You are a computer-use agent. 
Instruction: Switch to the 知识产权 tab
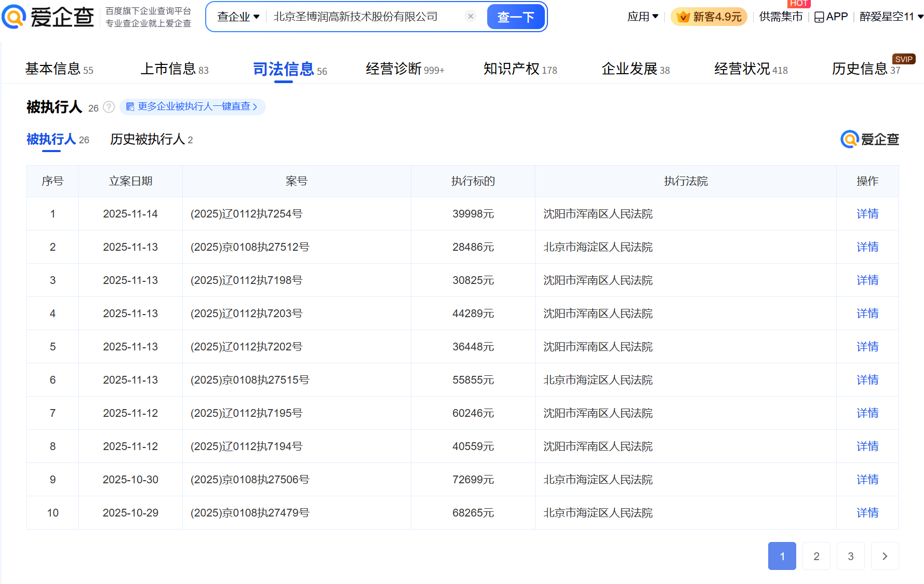(519, 69)
